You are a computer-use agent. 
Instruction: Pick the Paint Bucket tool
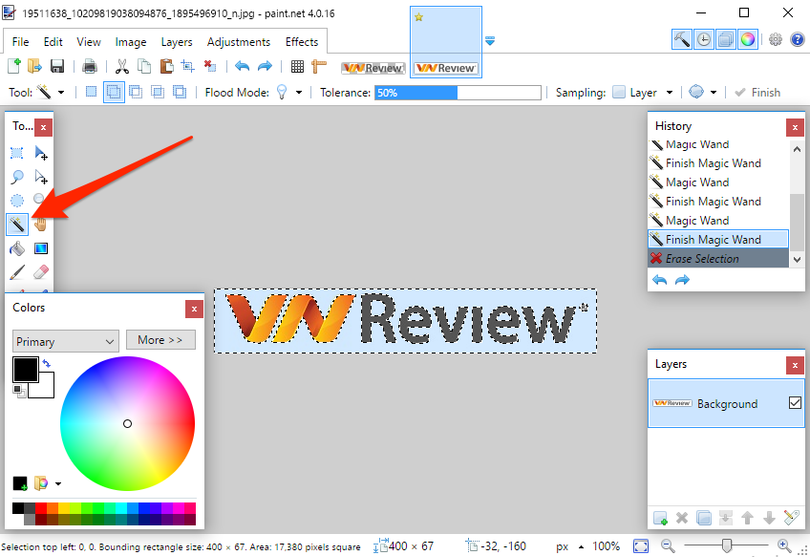point(17,248)
